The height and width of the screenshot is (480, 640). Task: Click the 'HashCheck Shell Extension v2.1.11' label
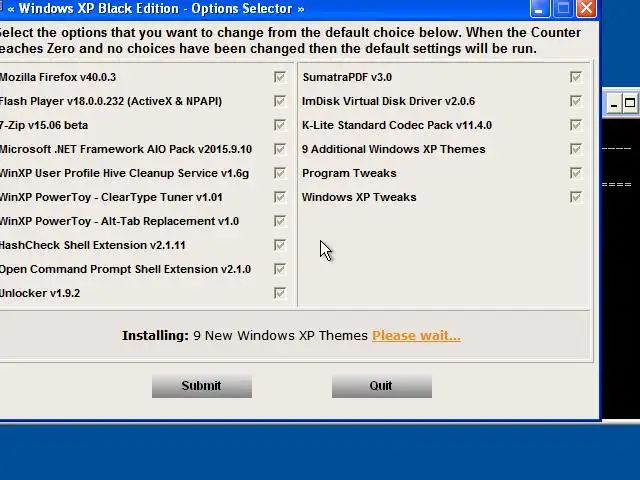(x=93, y=245)
